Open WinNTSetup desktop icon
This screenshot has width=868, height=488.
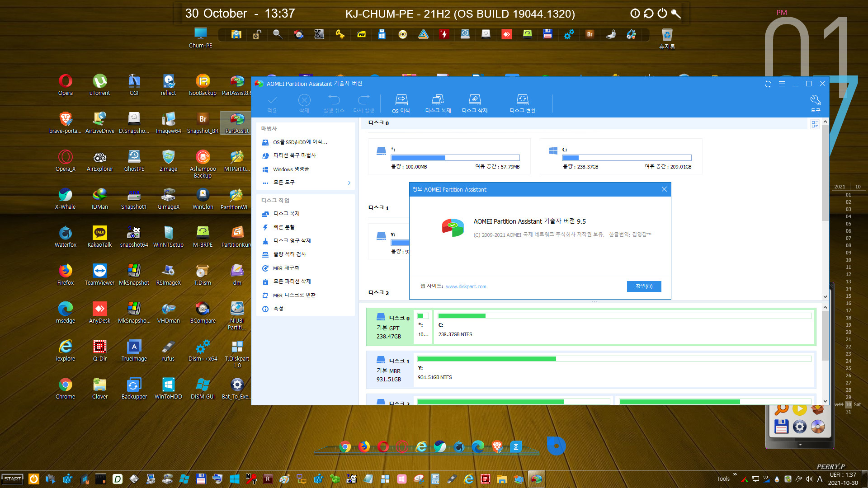[x=168, y=237]
